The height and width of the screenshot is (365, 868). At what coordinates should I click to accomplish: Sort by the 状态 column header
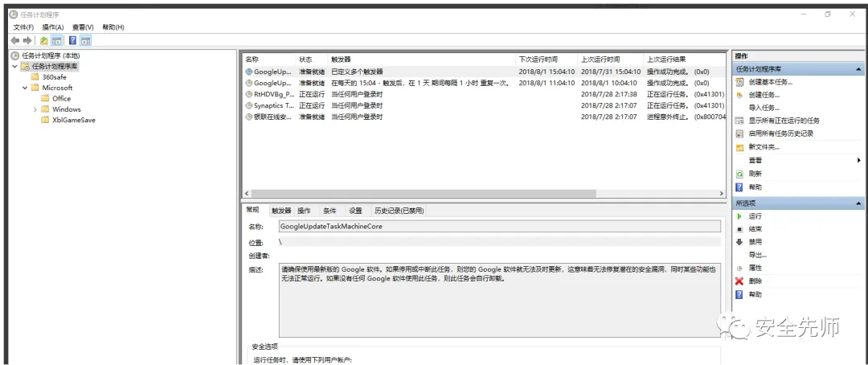[312, 59]
